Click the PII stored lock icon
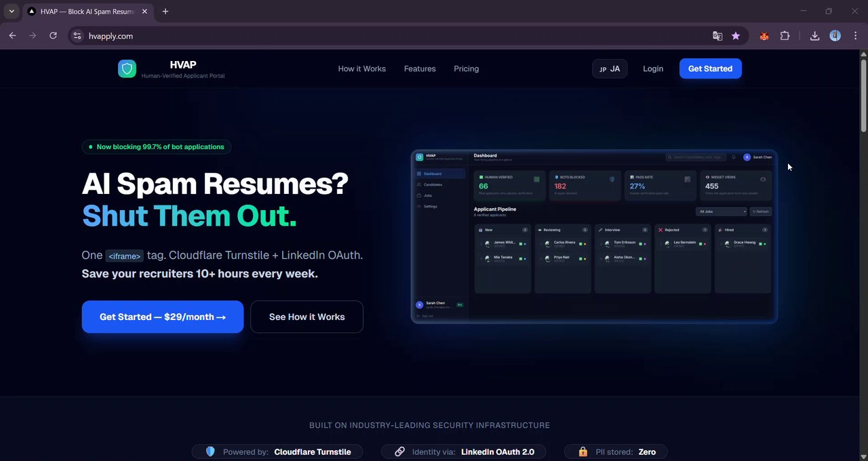The width and height of the screenshot is (868, 461). click(x=583, y=452)
